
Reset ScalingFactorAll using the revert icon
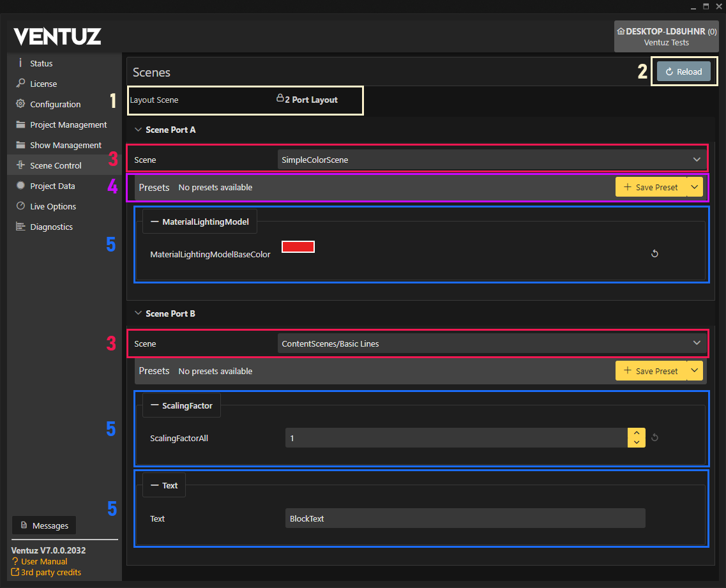(654, 438)
